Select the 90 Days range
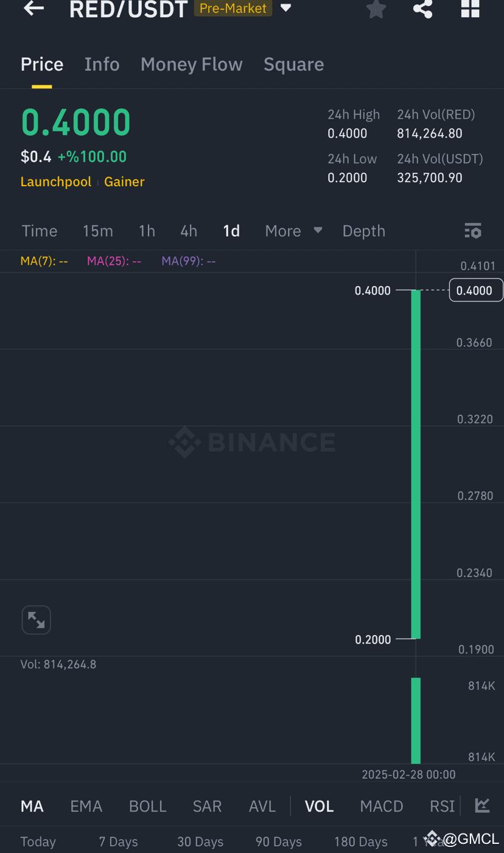The image size is (504, 853). pos(279,841)
